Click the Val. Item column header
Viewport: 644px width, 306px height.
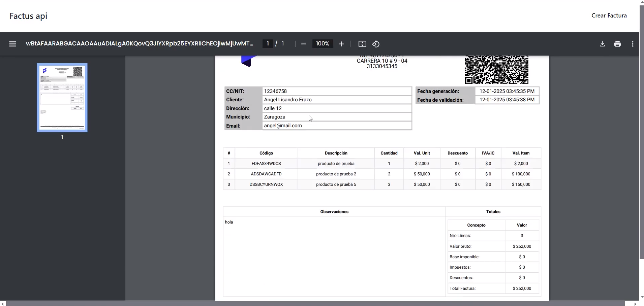[x=521, y=153]
